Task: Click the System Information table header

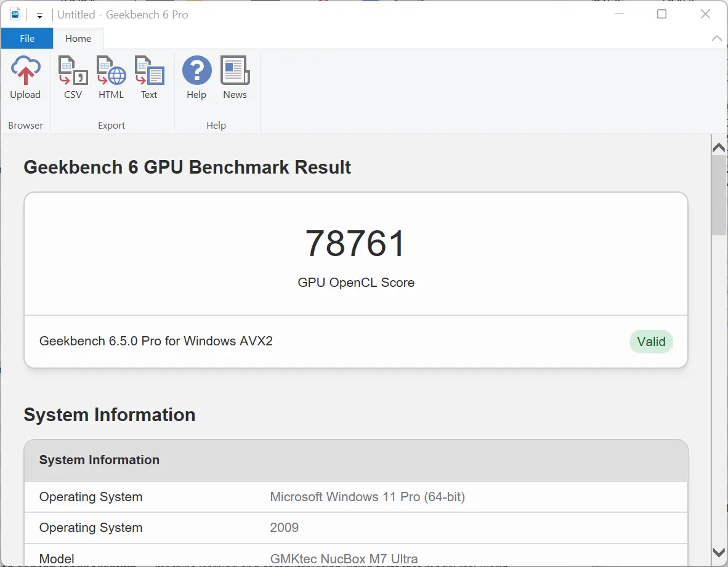Action: coord(99,460)
